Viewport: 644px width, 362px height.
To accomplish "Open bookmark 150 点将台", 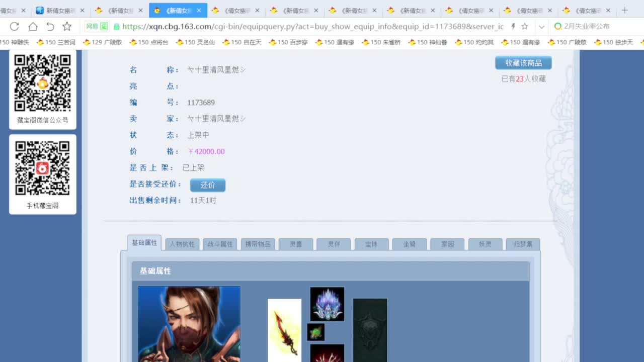I will [149, 42].
